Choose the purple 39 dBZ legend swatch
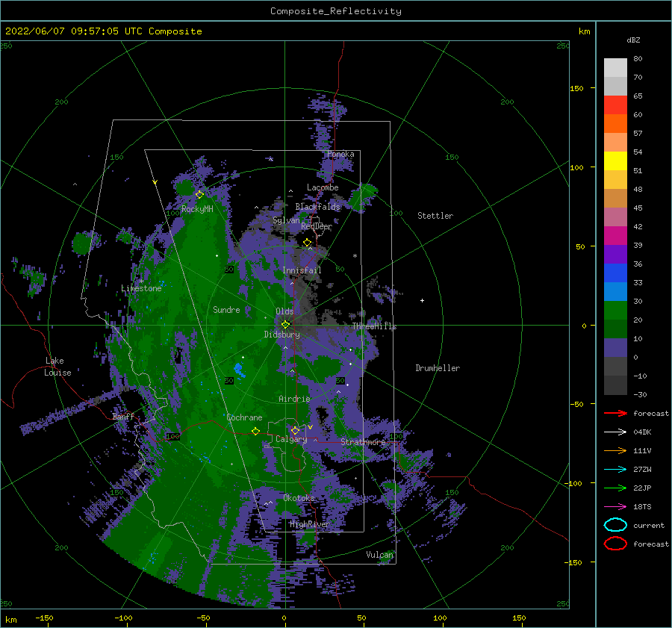672x628 pixels. 615,254
